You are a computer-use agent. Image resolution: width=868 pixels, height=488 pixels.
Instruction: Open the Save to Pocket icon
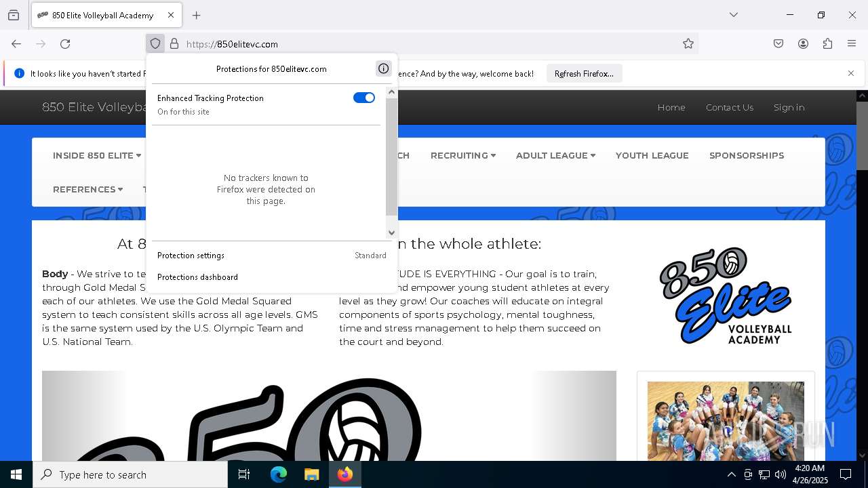778,44
